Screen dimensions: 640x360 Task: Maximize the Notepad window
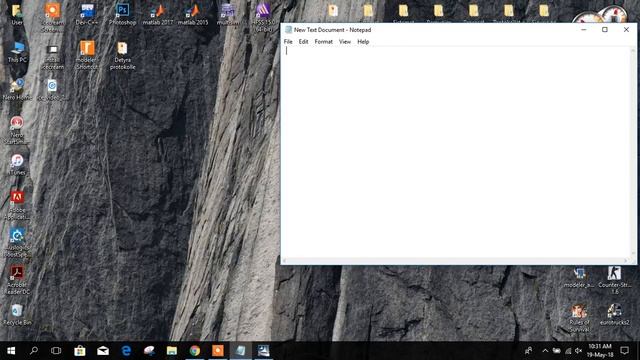pyautogui.click(x=604, y=30)
